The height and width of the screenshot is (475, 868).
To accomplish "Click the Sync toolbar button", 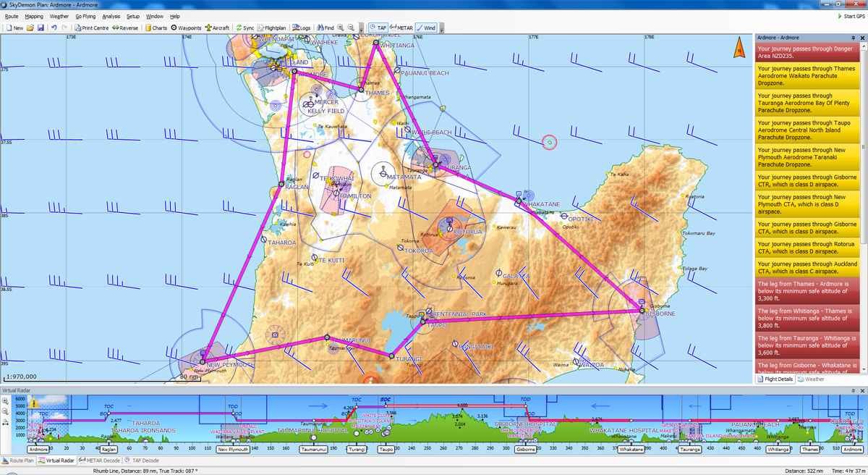I will click(x=245, y=28).
